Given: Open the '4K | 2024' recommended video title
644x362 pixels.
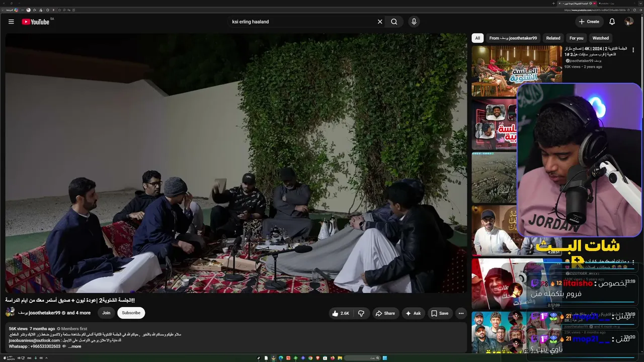Looking at the screenshot, I should [x=596, y=51].
